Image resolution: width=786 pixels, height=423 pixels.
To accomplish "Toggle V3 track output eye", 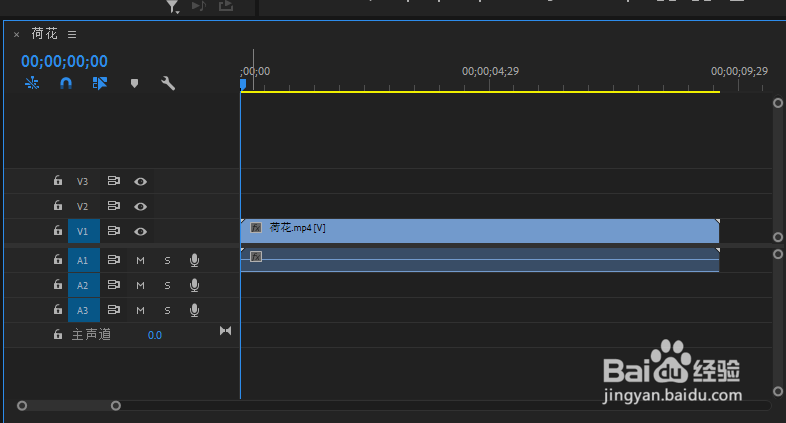I will click(141, 181).
